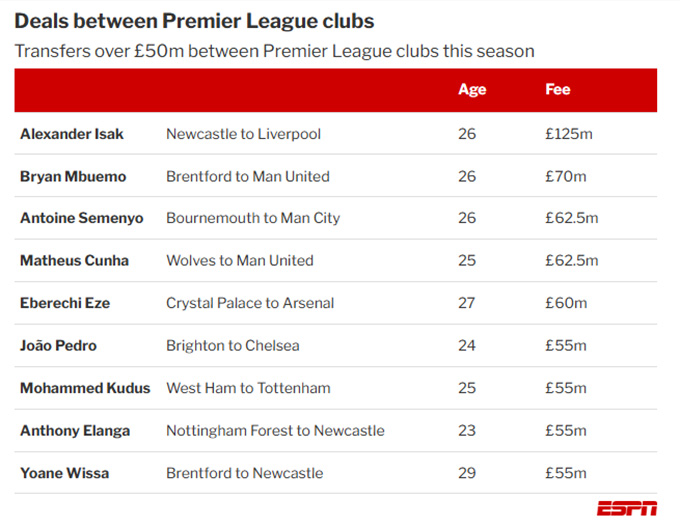
Task: Click the West Ham to Tottenham text
Action: (x=248, y=388)
